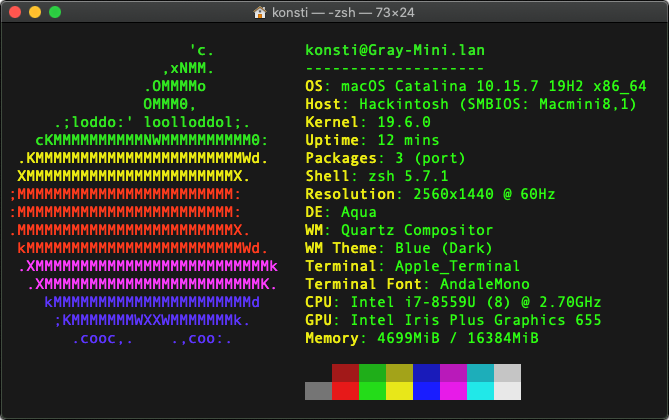Click the window title "konsti — -zsh — 73×24"

point(343,12)
